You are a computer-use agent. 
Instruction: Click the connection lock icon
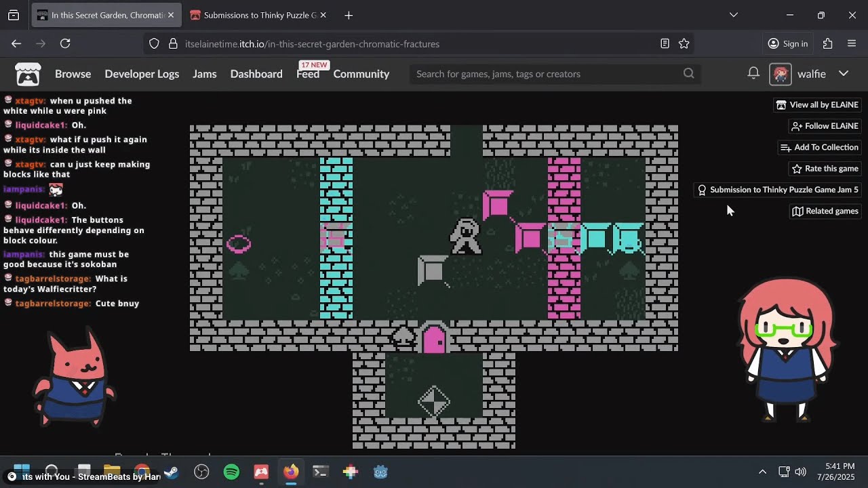coord(172,43)
